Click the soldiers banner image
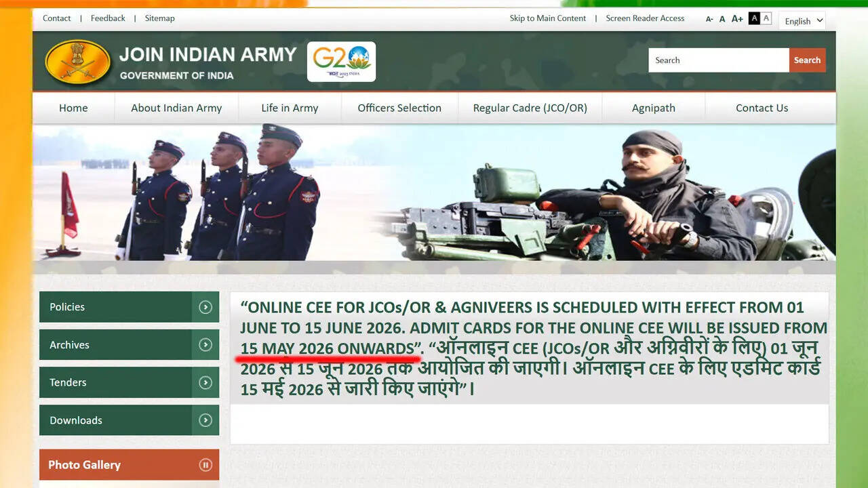The image size is (868, 488). point(434,192)
